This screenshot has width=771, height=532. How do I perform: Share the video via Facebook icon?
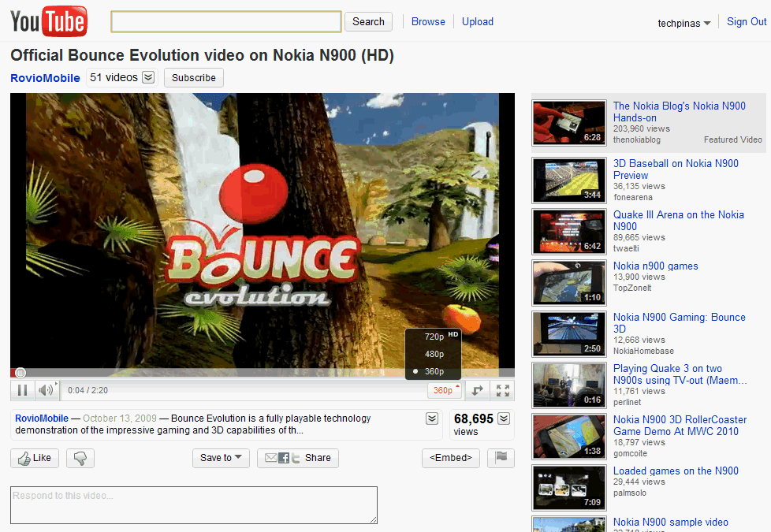(284, 458)
